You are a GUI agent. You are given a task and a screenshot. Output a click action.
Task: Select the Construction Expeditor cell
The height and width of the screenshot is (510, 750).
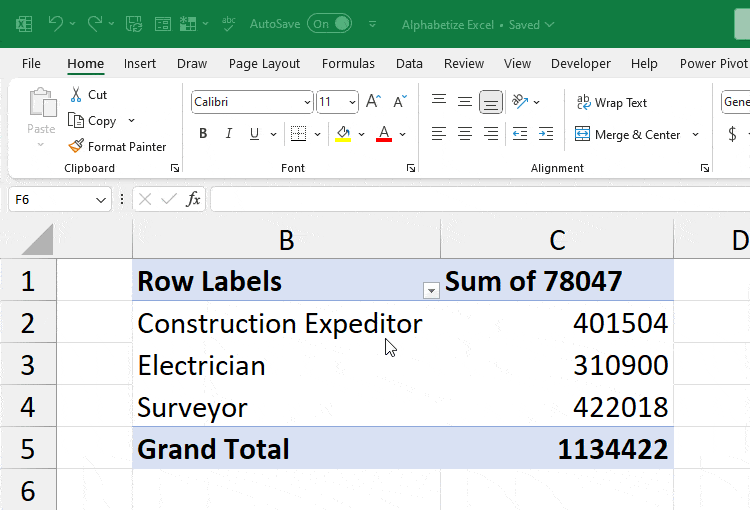pyautogui.click(x=286, y=322)
